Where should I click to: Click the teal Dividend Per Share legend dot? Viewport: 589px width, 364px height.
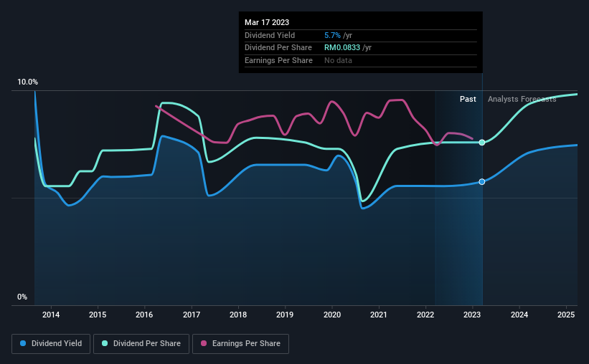pos(105,343)
